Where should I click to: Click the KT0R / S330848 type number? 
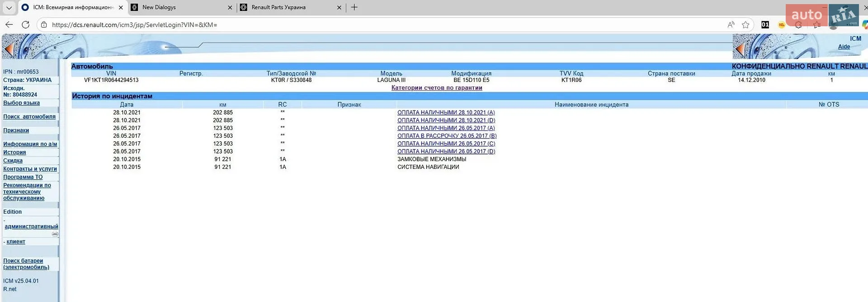[x=291, y=80]
